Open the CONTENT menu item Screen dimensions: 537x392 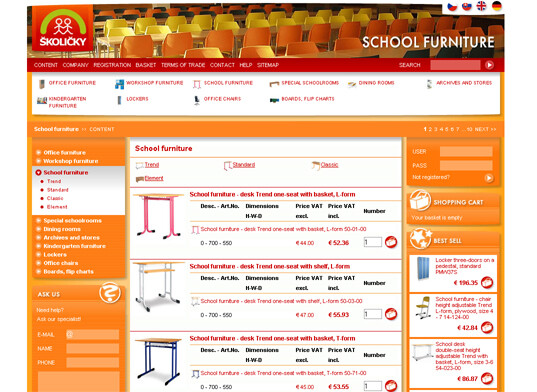tap(46, 65)
